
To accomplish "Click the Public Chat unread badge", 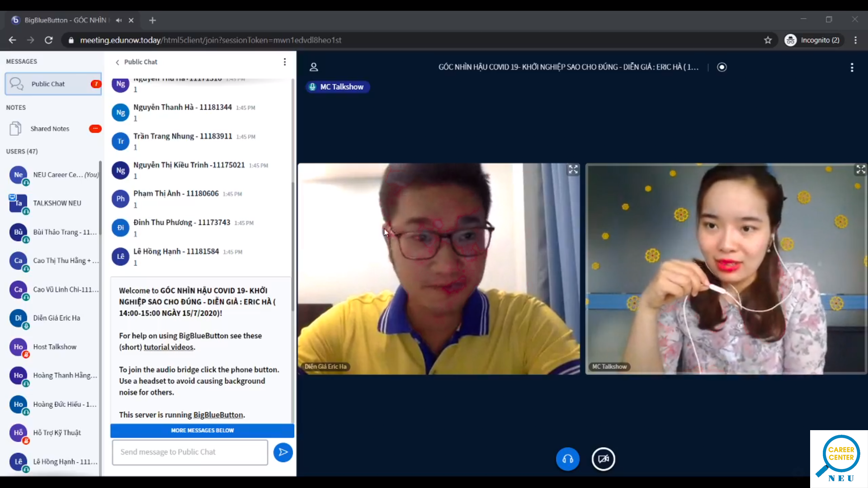I will coord(95,84).
